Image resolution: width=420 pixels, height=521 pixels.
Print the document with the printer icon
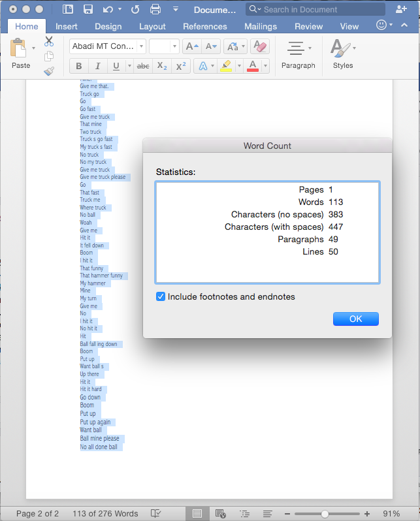pos(155,9)
